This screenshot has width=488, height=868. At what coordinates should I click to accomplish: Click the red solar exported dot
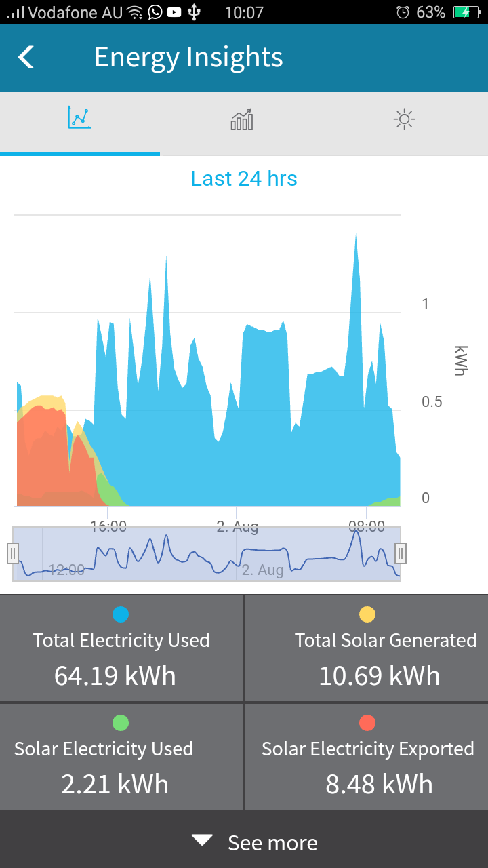[x=367, y=723]
